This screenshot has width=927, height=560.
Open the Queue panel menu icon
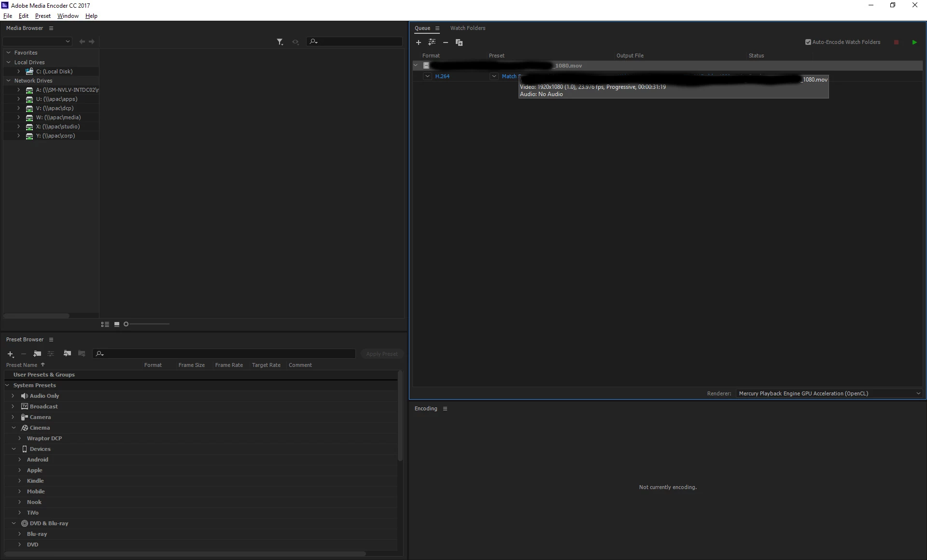tap(437, 28)
